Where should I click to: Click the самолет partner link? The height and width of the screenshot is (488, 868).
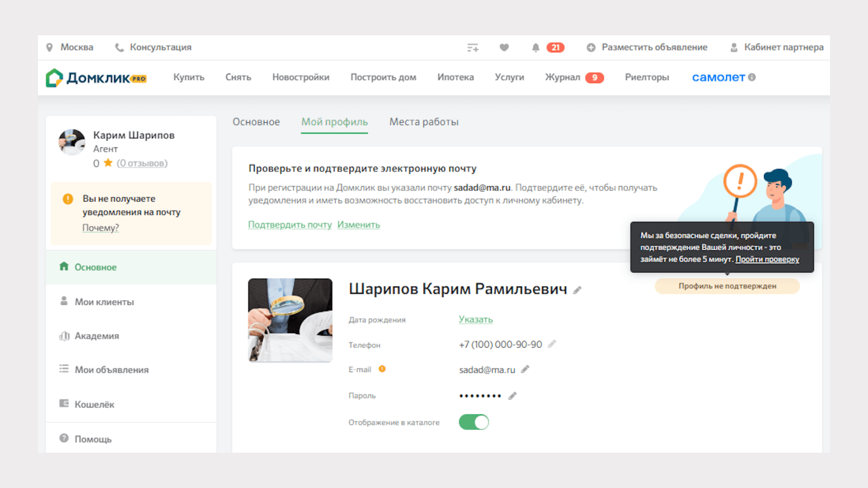coord(718,77)
